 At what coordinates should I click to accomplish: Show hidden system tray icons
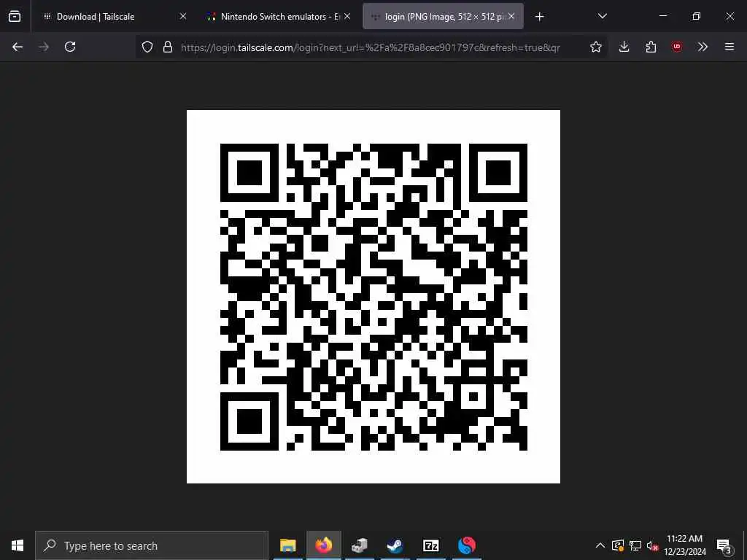click(600, 545)
